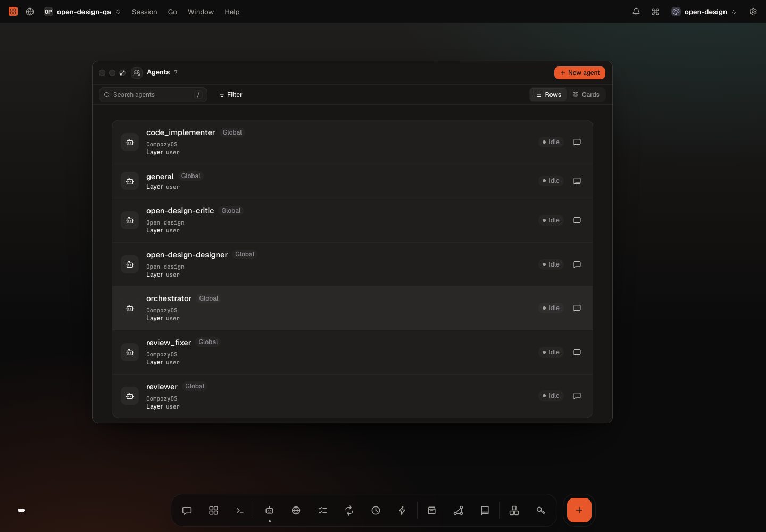Image resolution: width=766 pixels, height=532 pixels.
Task: Open chat with code_implementer agent
Action: (577, 142)
